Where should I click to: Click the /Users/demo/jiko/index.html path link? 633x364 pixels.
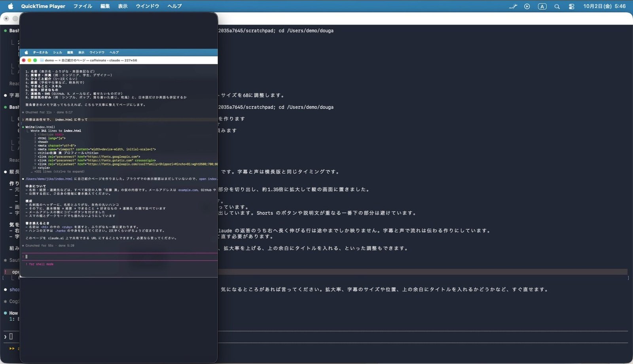(49, 179)
